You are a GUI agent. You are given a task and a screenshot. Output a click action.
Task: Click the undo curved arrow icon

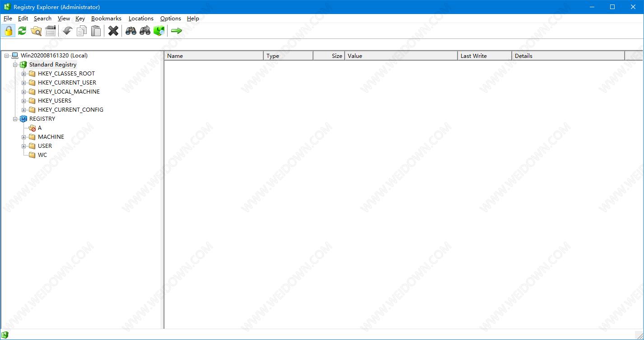point(68,31)
